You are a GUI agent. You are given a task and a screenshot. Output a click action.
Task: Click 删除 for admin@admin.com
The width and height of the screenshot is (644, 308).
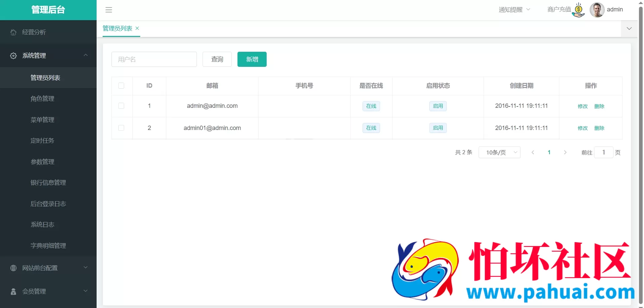[x=599, y=106]
